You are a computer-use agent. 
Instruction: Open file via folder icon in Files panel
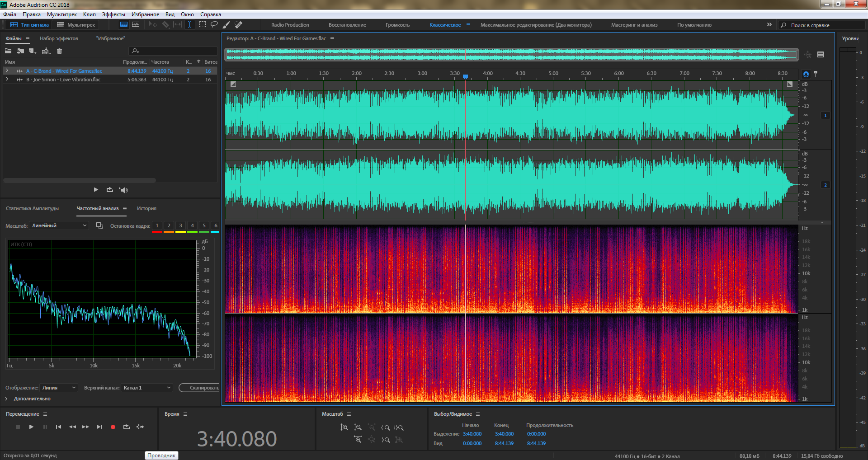pos(8,51)
